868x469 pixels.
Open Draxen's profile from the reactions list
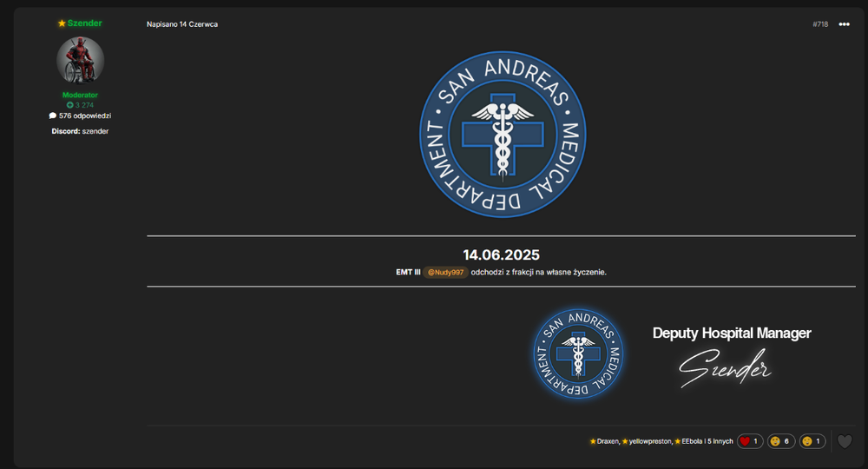coord(608,441)
